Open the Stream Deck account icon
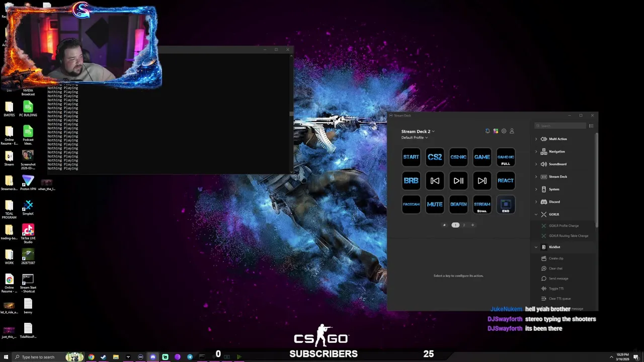 (512, 131)
